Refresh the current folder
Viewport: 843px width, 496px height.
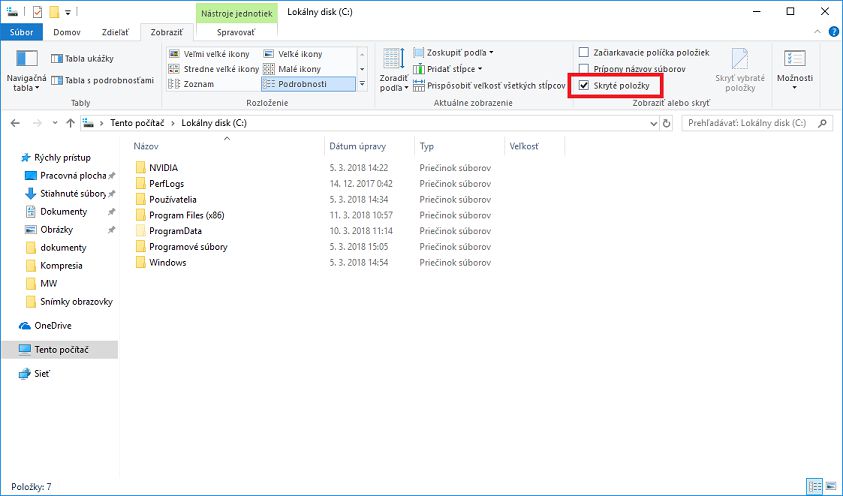(667, 123)
